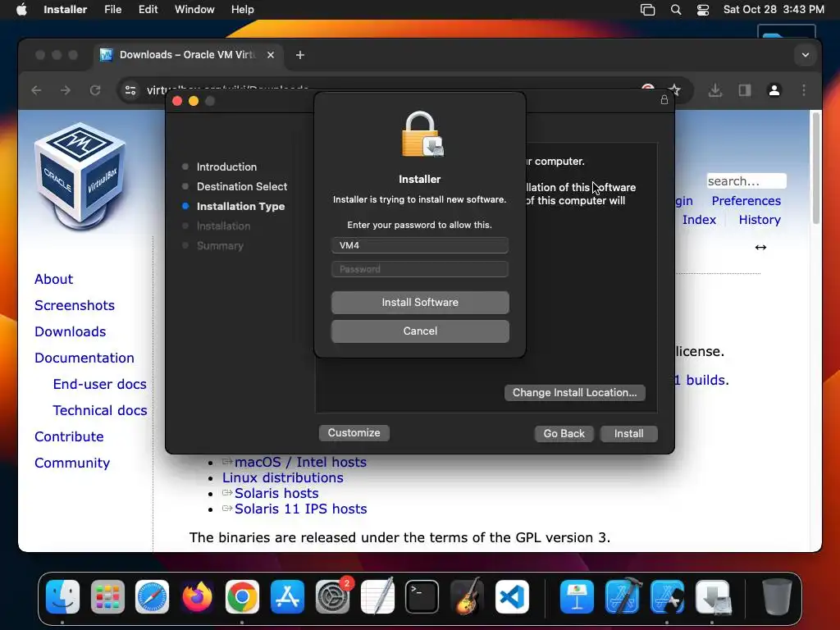Focus the Password field
The height and width of the screenshot is (630, 840).
point(420,269)
